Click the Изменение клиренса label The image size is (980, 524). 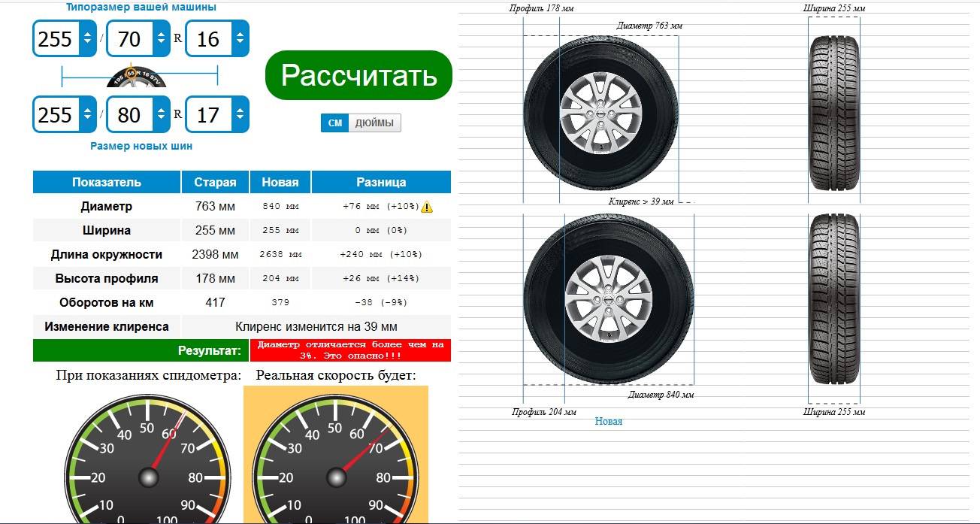click(x=107, y=326)
